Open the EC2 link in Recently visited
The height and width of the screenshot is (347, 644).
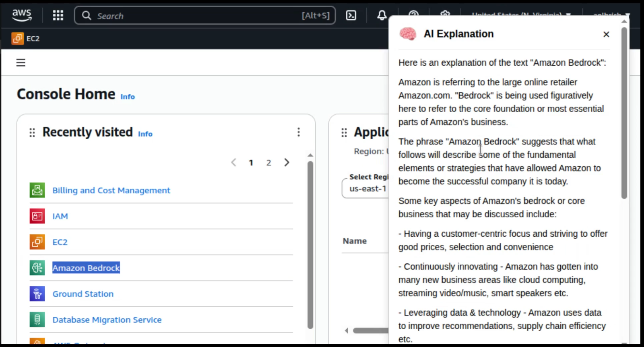60,242
